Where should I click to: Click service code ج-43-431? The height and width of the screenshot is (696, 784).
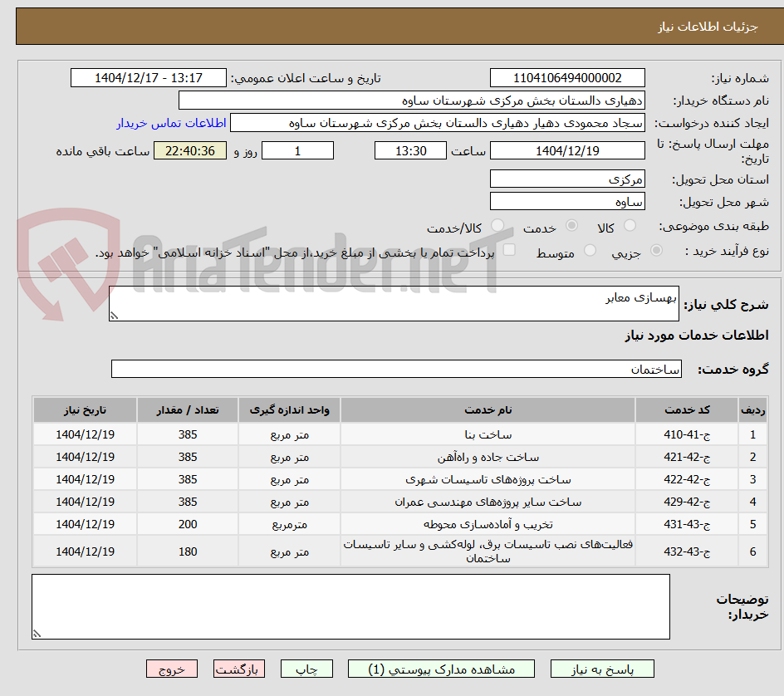(687, 525)
